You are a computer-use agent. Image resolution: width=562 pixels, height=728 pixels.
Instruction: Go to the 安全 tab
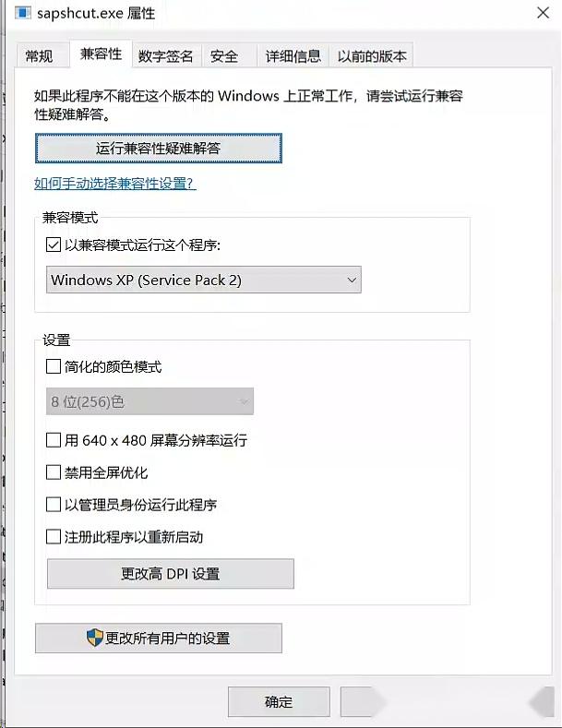tap(224, 56)
